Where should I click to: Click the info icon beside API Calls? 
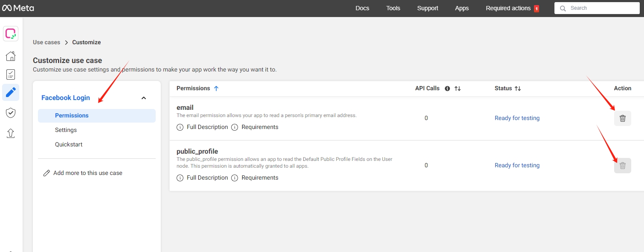[x=447, y=88]
